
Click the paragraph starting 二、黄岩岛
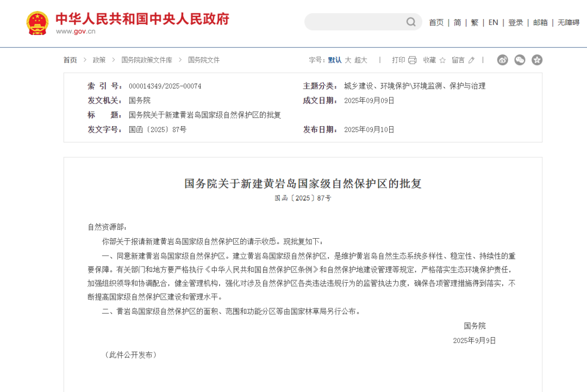[x=232, y=311]
